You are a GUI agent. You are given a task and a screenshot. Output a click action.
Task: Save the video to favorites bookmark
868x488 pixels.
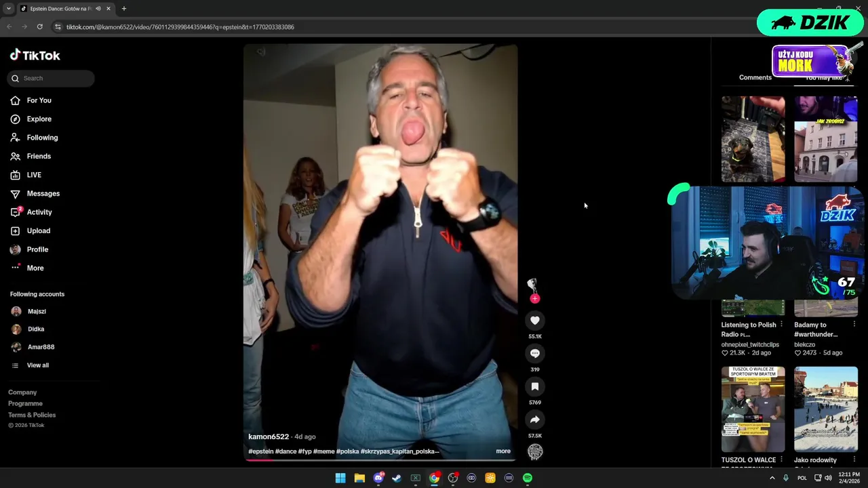tap(535, 386)
